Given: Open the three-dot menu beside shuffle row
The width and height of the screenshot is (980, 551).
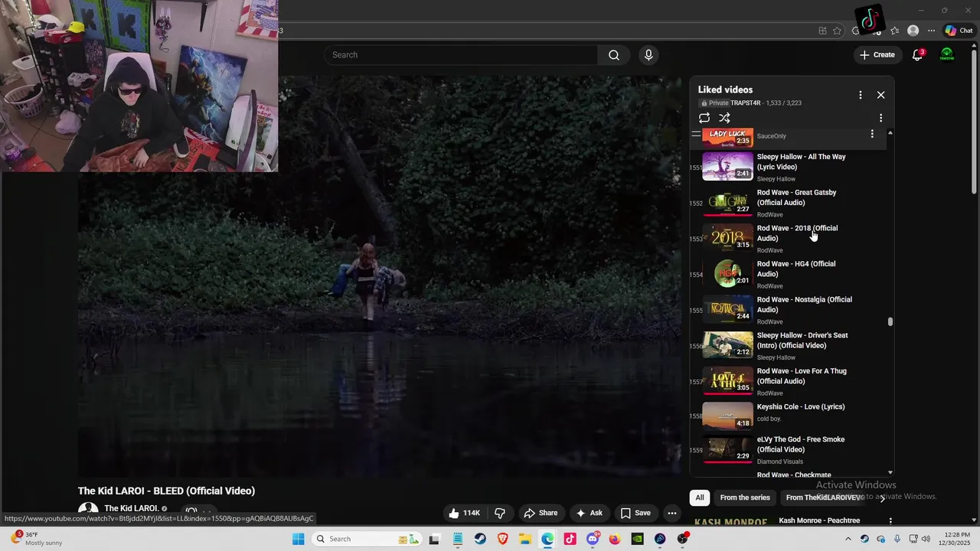Looking at the screenshot, I should pos(880,118).
